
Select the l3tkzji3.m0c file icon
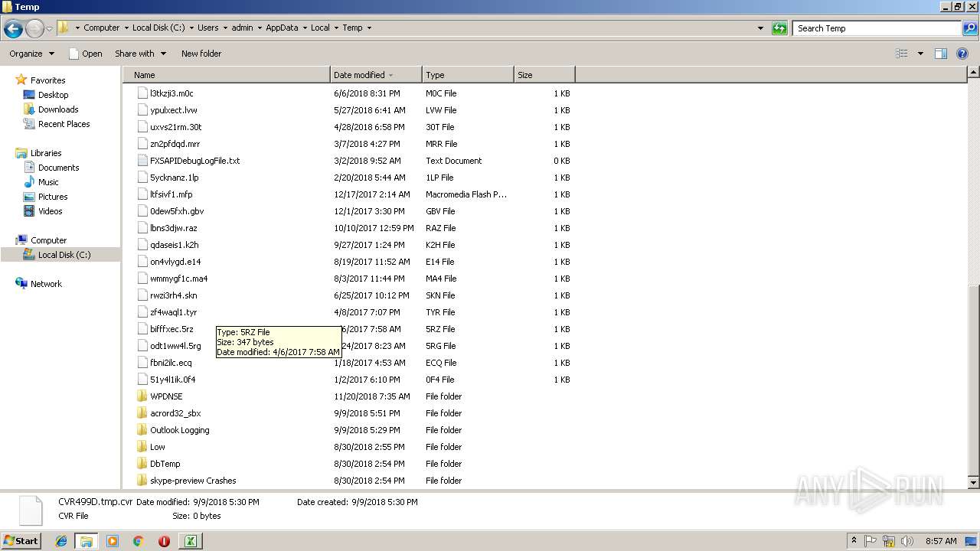[x=142, y=93]
